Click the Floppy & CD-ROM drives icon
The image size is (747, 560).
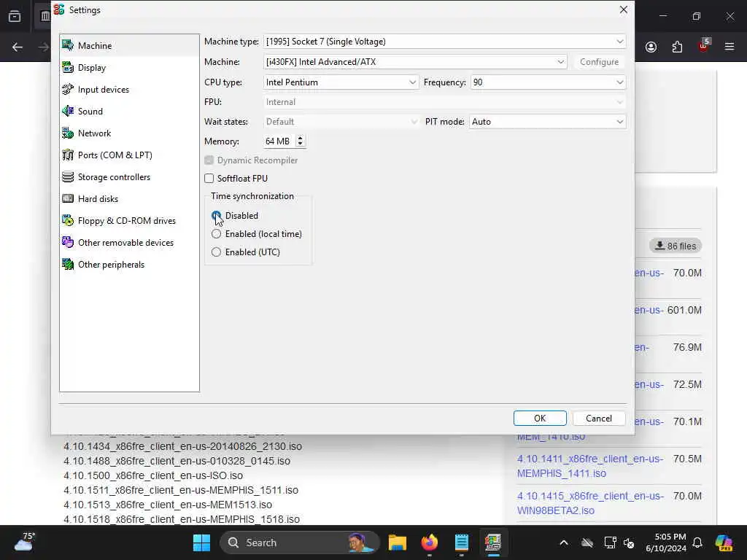(68, 221)
